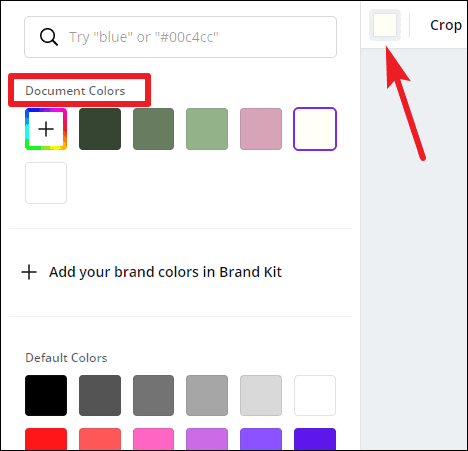468x451 pixels.
Task: Choose black from Default Colors
Action: pyautogui.click(x=46, y=395)
